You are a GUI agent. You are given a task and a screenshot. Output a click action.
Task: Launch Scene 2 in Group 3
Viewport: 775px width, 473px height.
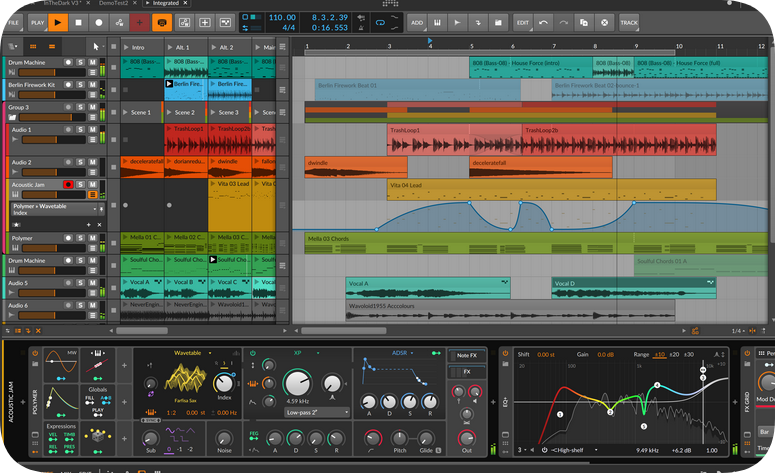(x=170, y=112)
